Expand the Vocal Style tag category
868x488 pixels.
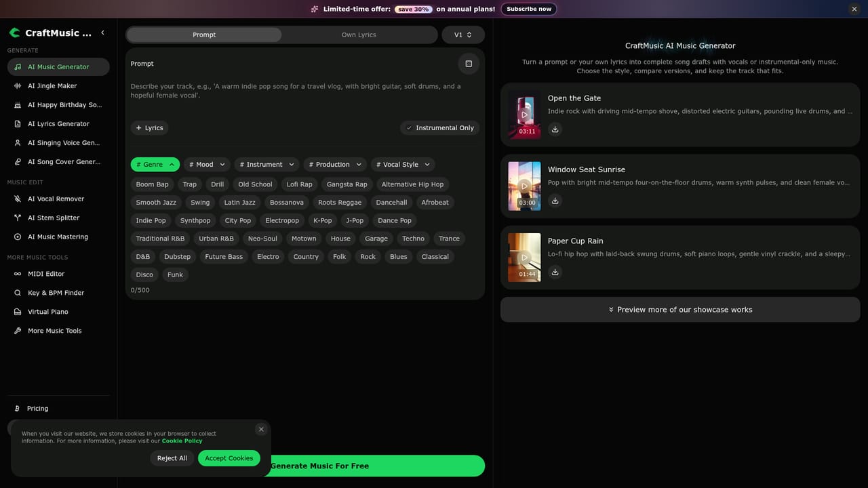403,165
